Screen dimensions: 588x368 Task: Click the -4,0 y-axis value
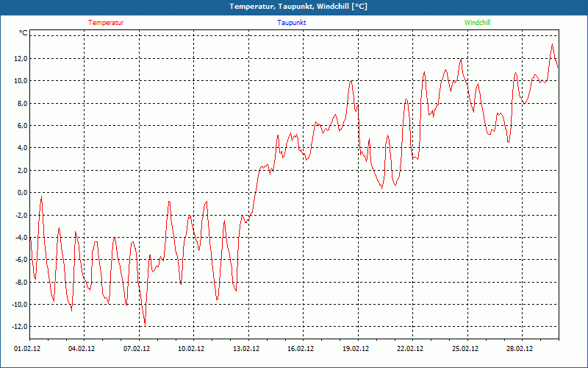pyautogui.click(x=21, y=237)
